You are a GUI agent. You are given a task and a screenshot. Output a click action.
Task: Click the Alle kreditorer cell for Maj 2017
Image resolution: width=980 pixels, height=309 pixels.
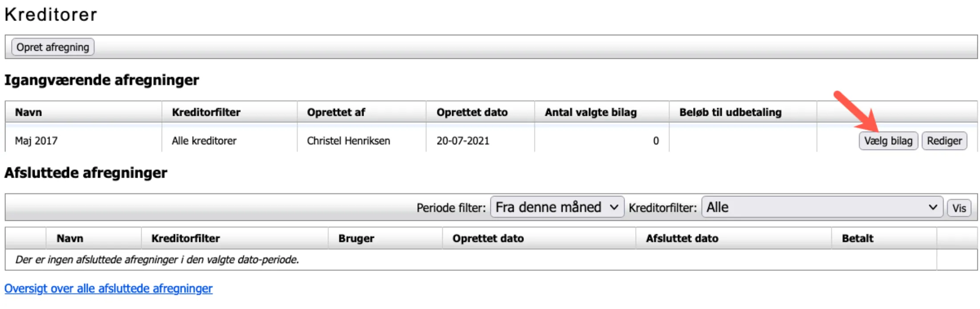tap(204, 140)
